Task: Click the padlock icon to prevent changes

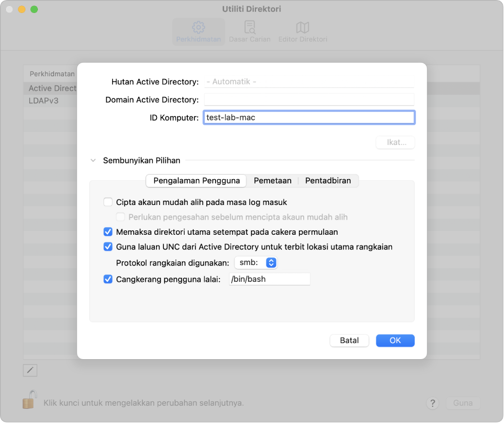Action: (x=30, y=400)
